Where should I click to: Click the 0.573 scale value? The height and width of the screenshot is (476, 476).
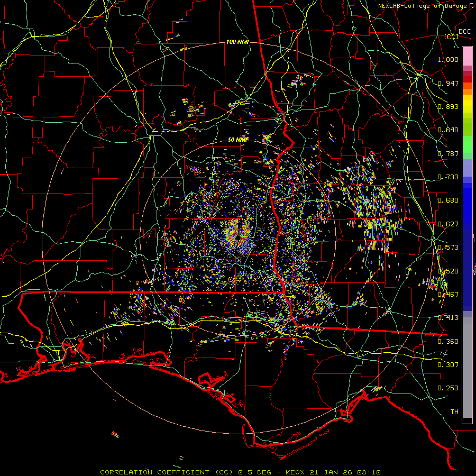[448, 248]
